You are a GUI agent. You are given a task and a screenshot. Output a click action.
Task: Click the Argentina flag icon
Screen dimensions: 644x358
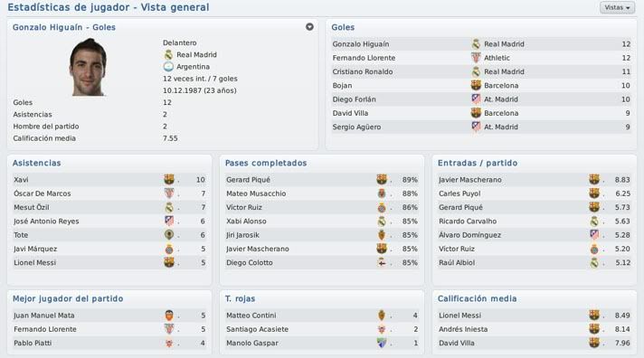coord(168,67)
